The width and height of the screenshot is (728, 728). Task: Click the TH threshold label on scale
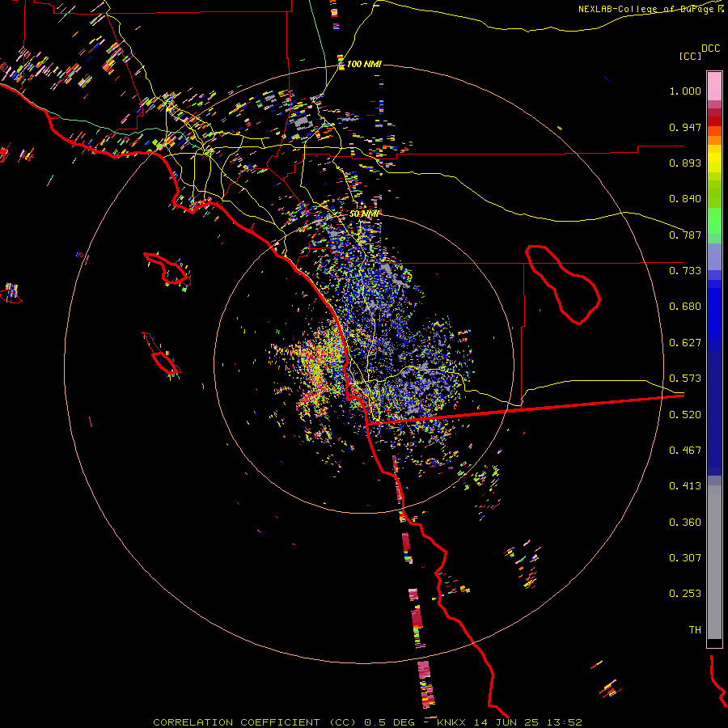695,630
